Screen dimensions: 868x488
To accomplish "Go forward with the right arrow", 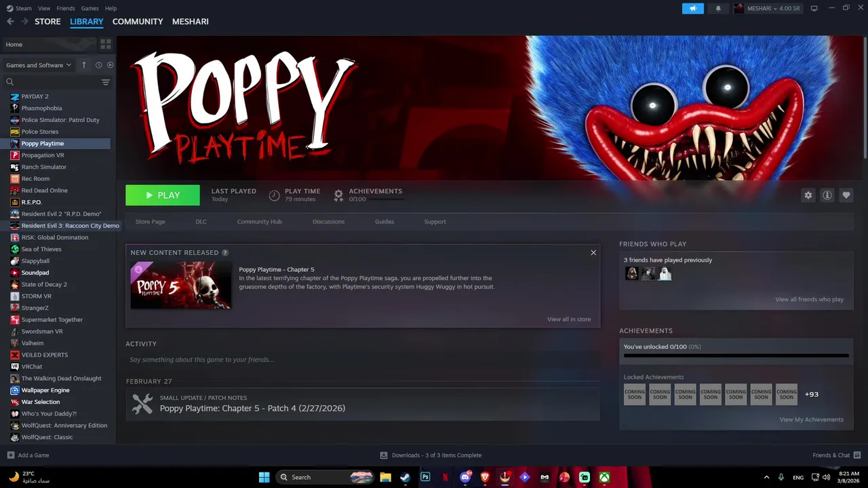I will click(x=24, y=22).
